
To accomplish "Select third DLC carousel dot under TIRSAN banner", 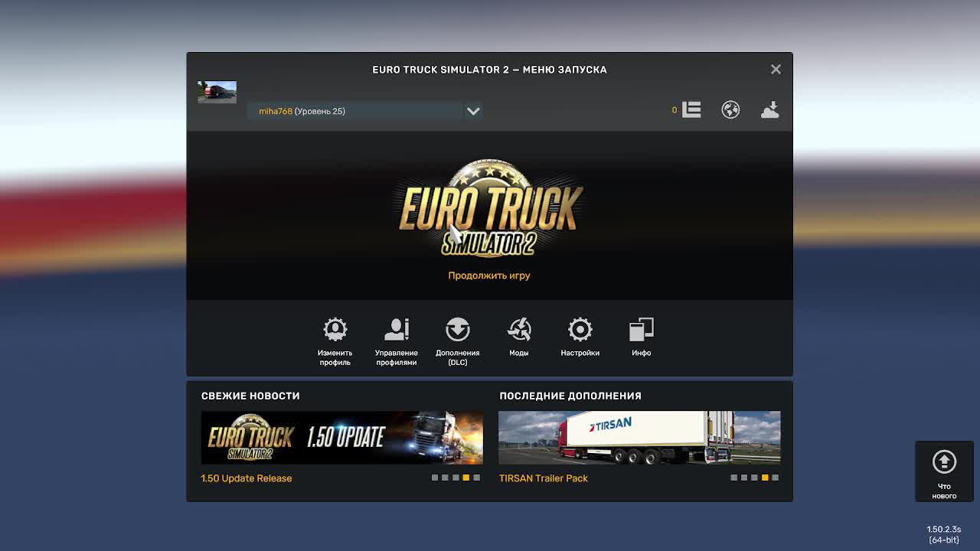I will pyautogui.click(x=754, y=478).
